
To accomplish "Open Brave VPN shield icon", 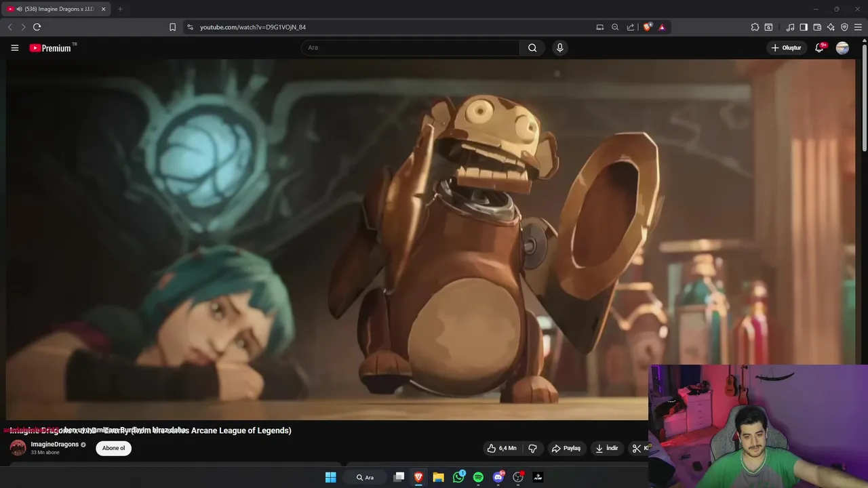I will pyautogui.click(x=844, y=27).
